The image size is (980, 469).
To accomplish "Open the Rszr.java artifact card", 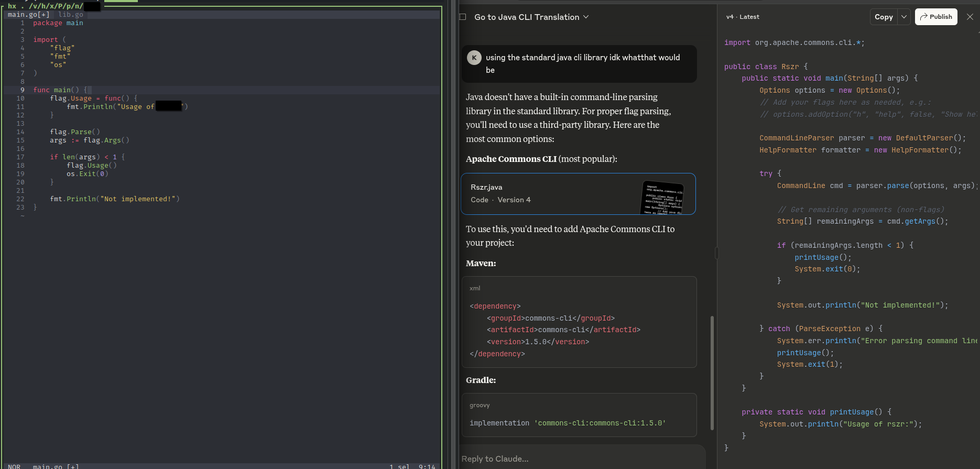I will click(578, 194).
